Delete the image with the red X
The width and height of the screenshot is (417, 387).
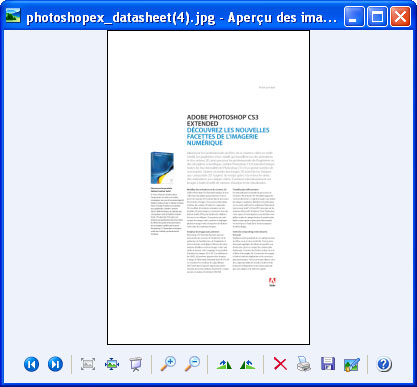280,364
